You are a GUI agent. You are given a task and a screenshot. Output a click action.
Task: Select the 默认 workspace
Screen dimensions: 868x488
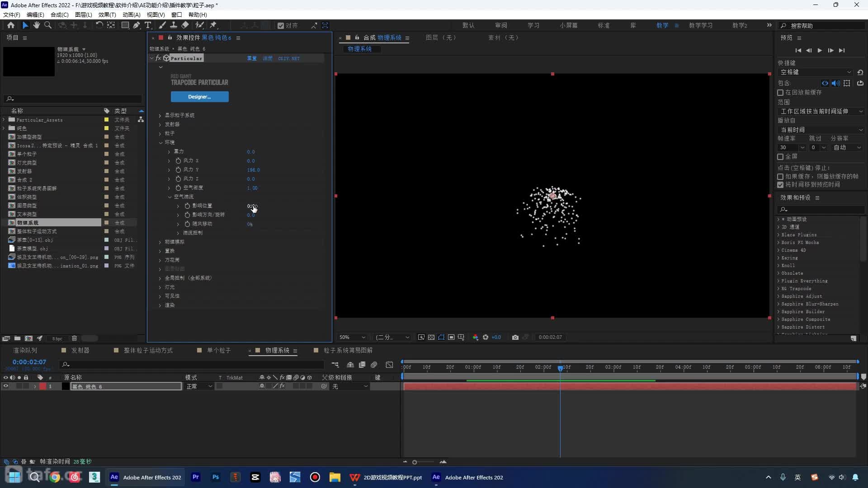[468, 25]
